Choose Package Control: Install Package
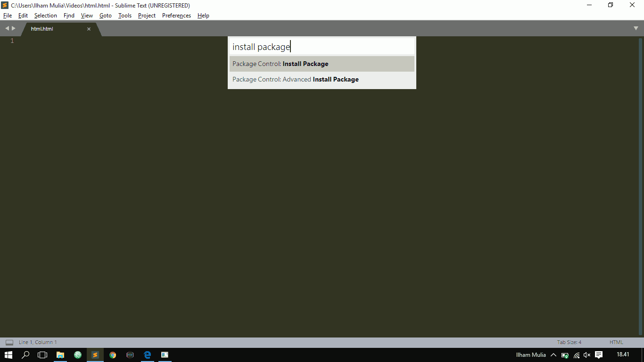Screen dimensions: 644x362 coord(322,64)
